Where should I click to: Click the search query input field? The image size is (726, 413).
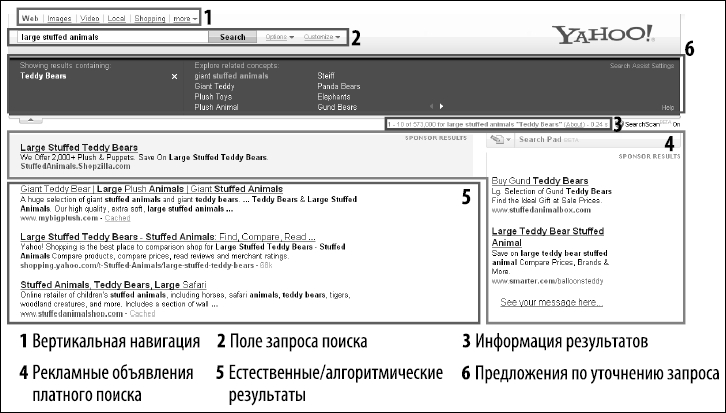coord(113,37)
